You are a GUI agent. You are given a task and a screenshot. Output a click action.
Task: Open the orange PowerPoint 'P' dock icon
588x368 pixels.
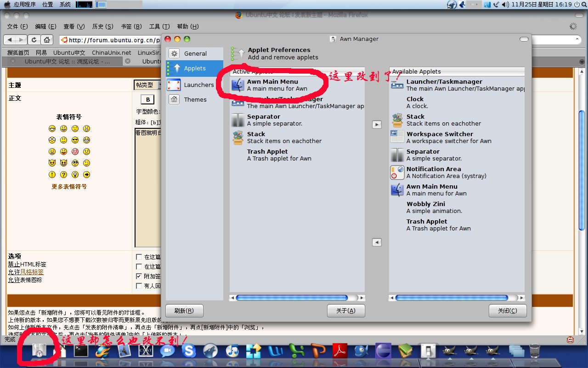click(318, 351)
